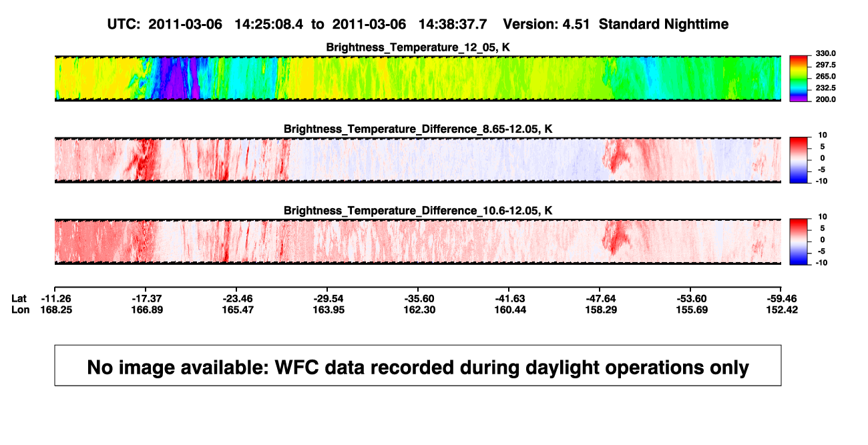Click the 'No image available' WFC notice box
The height and width of the screenshot is (445, 868).
418,366
